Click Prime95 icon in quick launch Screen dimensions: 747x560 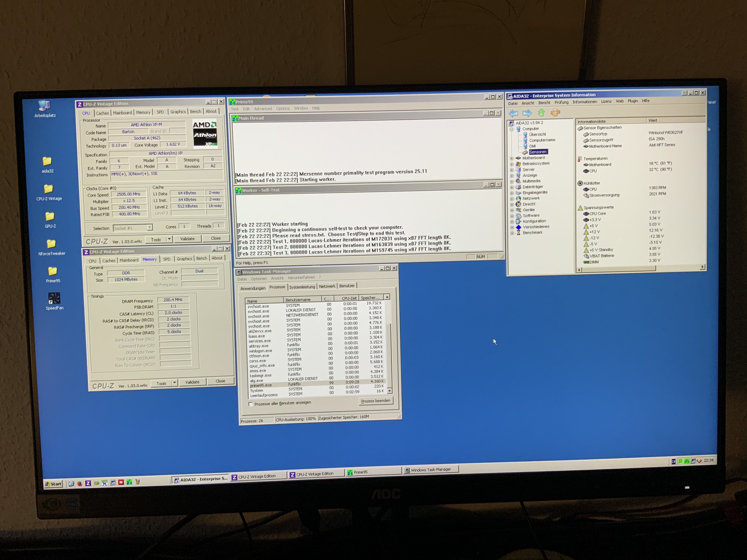129,482
